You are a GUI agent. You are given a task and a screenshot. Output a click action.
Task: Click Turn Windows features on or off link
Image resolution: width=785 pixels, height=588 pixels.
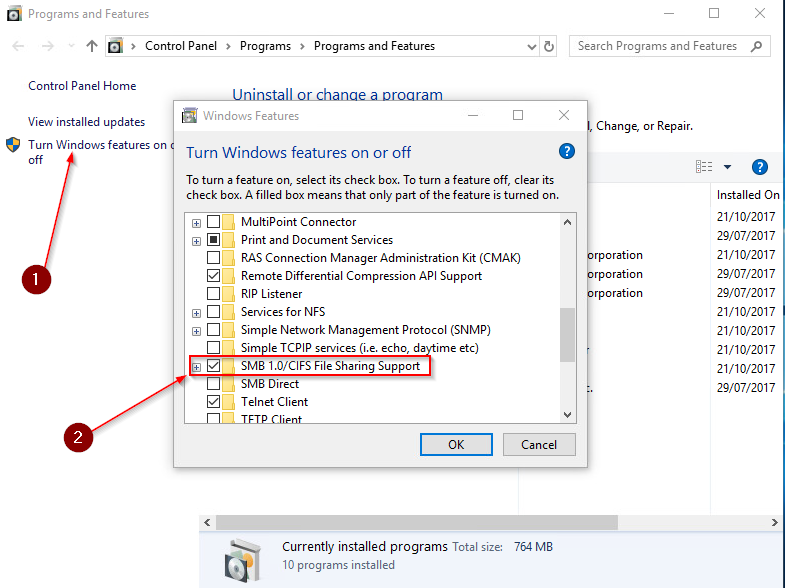coord(101,152)
